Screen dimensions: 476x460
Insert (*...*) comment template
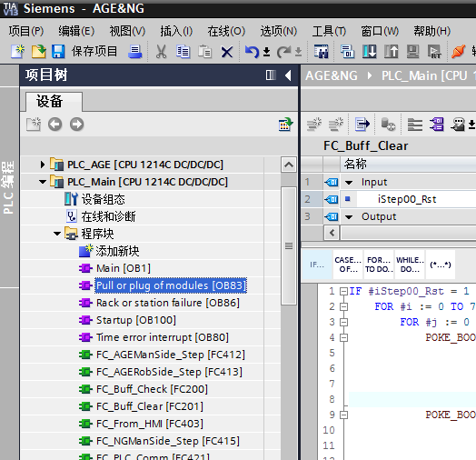tap(441, 265)
